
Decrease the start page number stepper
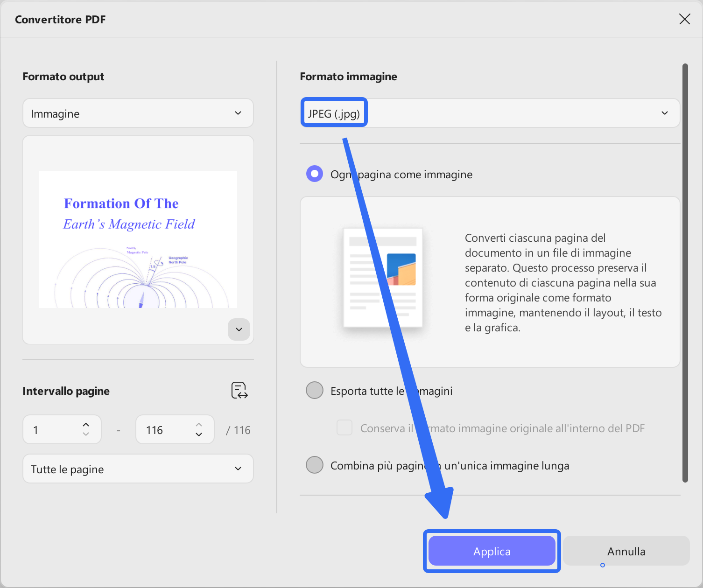86,434
